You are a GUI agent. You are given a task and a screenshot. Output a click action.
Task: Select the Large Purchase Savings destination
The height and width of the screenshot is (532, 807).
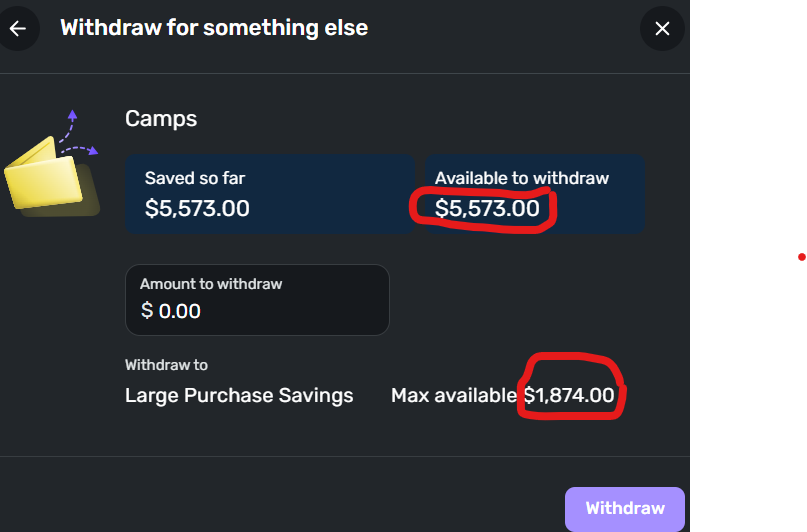[239, 395]
